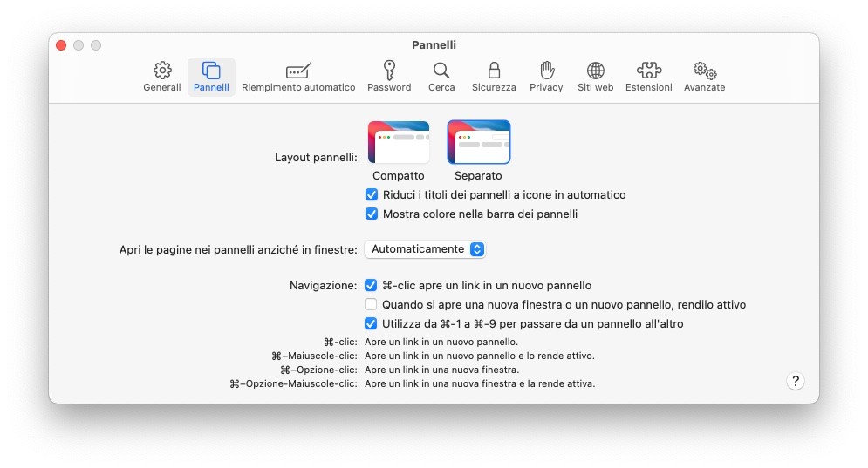
Task: Open the Estensioni puzzle pane
Action: (648, 77)
